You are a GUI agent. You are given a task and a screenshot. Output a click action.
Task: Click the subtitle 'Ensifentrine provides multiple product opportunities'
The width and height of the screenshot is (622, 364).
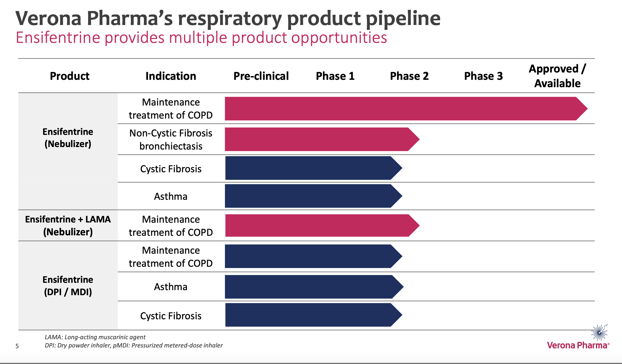tap(201, 38)
